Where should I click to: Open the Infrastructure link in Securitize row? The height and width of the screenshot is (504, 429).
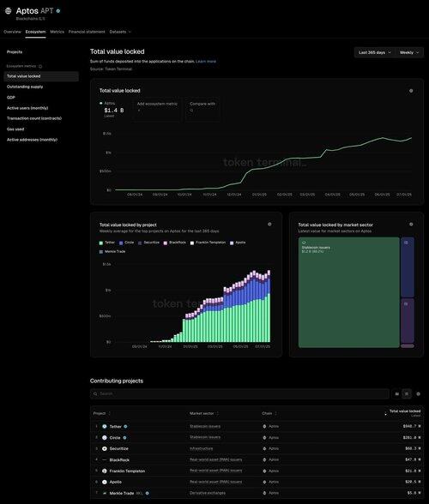[201, 448]
